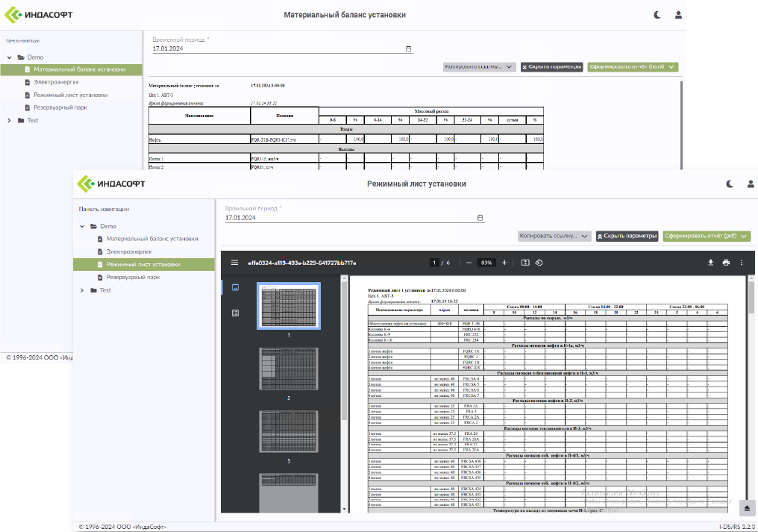Click the ИндаСофт logo in back window
The image size is (758, 532).
(x=39, y=15)
